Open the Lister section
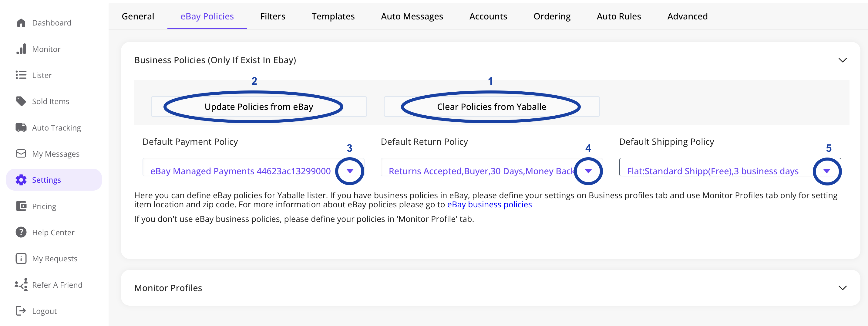The image size is (868, 326). [x=42, y=75]
